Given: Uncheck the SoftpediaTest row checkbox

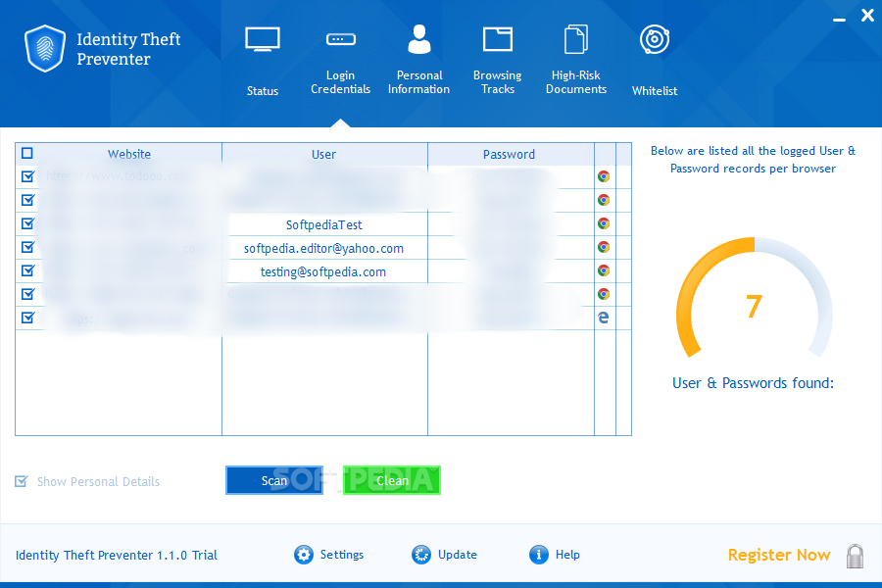Looking at the screenshot, I should [27, 224].
